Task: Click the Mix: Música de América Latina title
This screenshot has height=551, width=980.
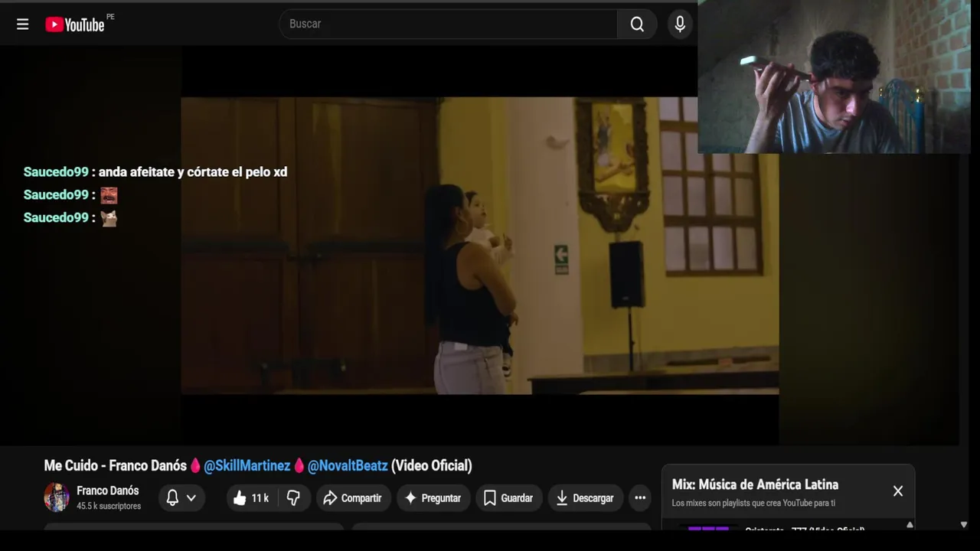Action: click(755, 484)
